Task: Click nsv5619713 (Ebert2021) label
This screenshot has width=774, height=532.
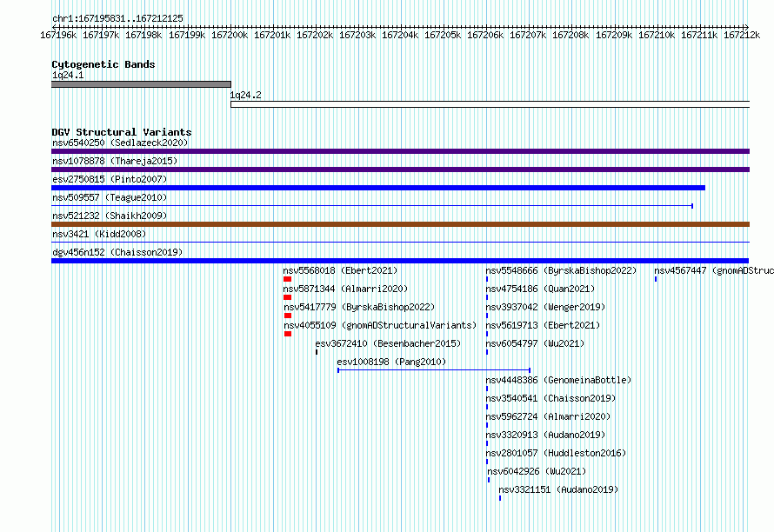Action: click(x=543, y=325)
